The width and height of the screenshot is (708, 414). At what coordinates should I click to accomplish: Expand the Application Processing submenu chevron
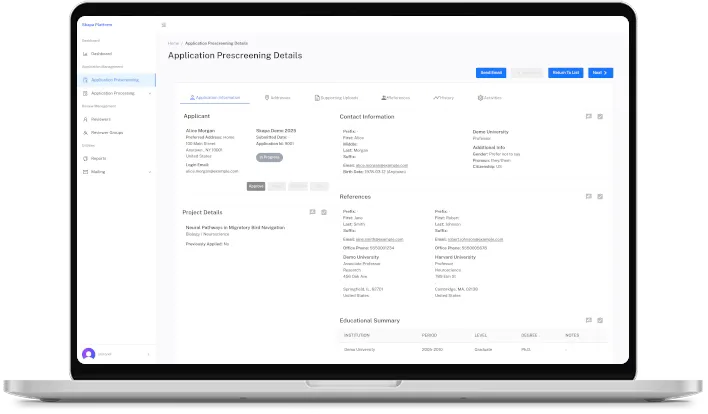150,93
